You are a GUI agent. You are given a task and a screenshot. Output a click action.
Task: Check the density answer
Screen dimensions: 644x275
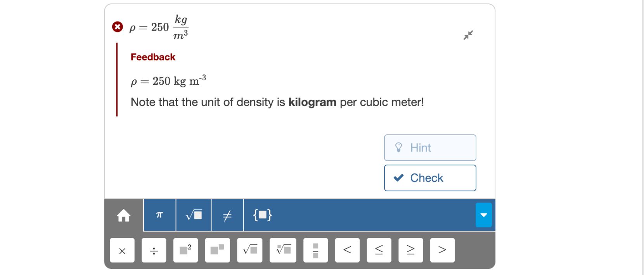point(430,178)
